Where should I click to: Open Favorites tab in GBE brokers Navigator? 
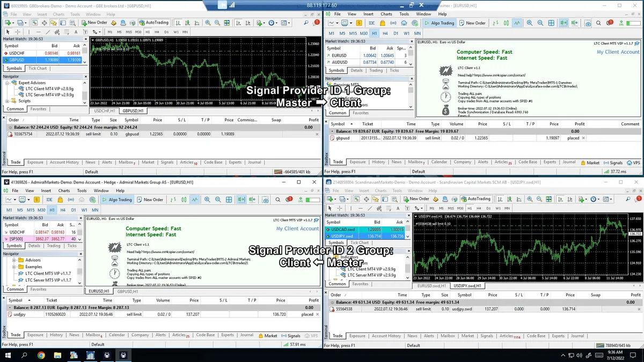click(x=38, y=109)
